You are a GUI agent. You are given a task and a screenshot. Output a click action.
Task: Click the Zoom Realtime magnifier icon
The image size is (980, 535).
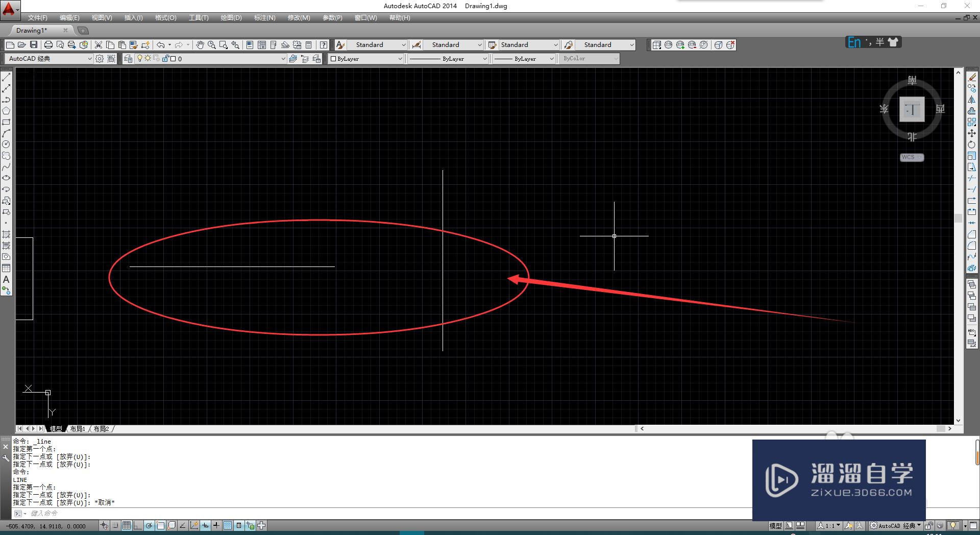tap(212, 45)
